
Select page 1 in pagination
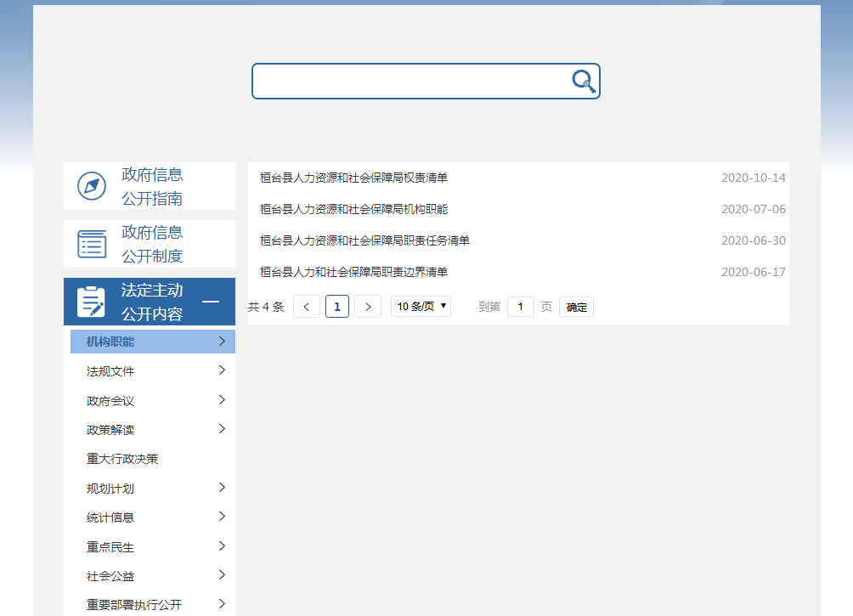coord(337,307)
